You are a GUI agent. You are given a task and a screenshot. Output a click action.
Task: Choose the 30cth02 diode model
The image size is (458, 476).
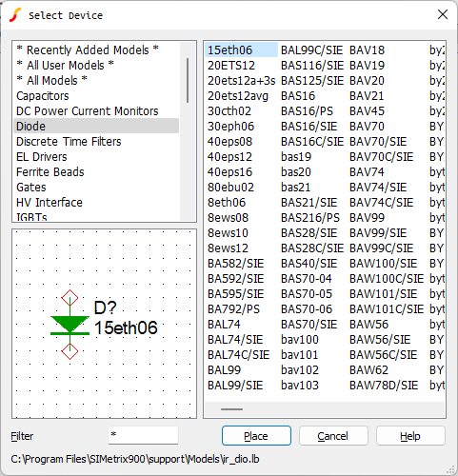[229, 111]
